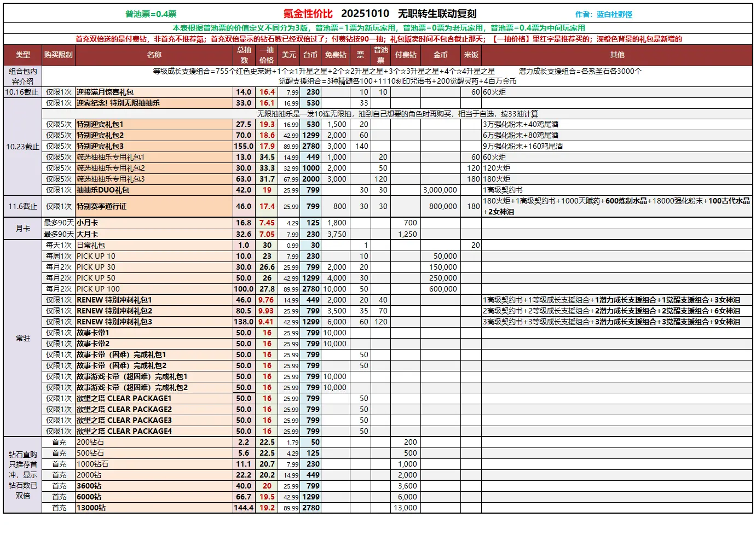Click the 欲望之塔 CLEAR PACKAGE4 cell
Screen dimensions: 756x535
pyautogui.click(x=124, y=431)
